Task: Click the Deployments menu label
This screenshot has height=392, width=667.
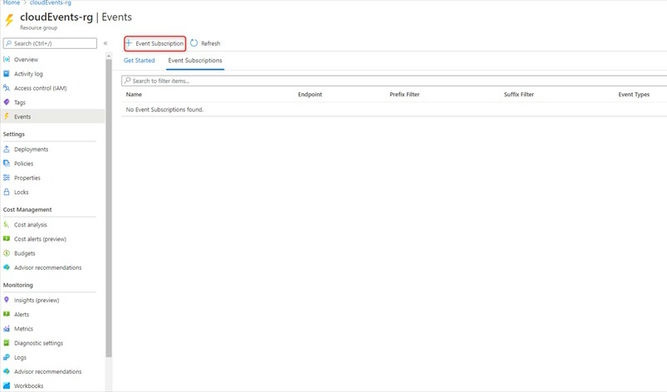Action: pos(31,149)
